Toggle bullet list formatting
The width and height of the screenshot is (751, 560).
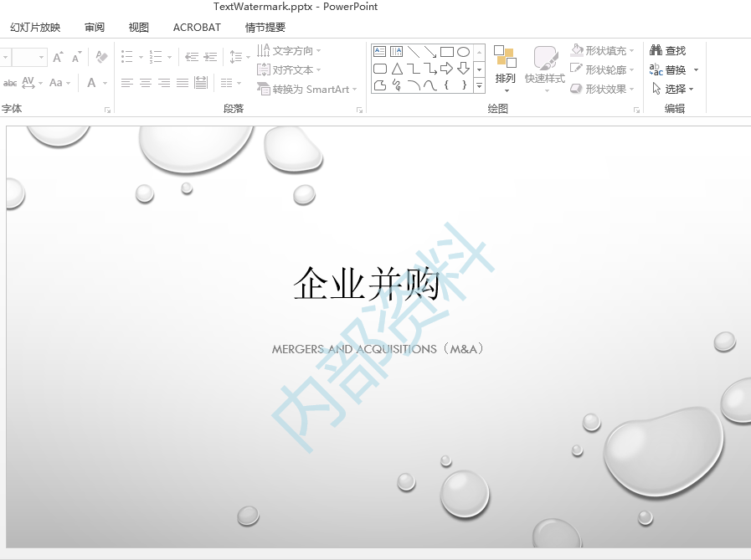point(127,57)
